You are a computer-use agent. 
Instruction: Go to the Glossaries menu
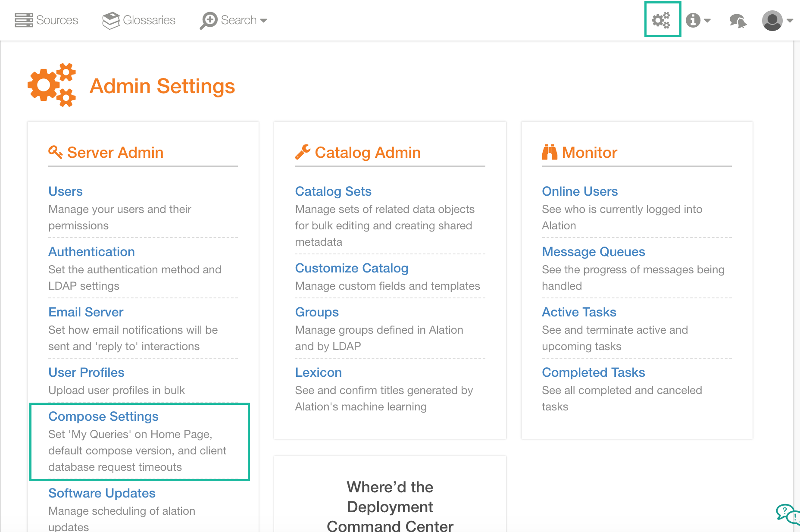pos(139,20)
